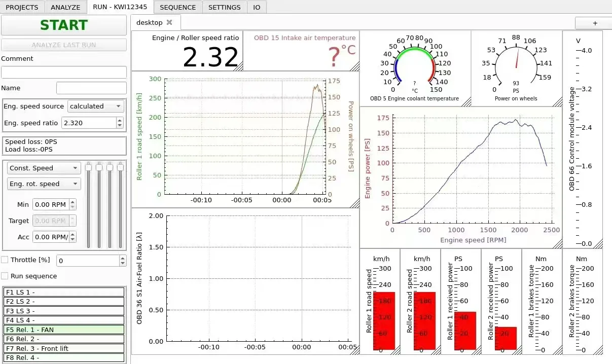Screen dimensions: 612x364
Task: Open the Eng. speed source dropdown
Action: 96,106
